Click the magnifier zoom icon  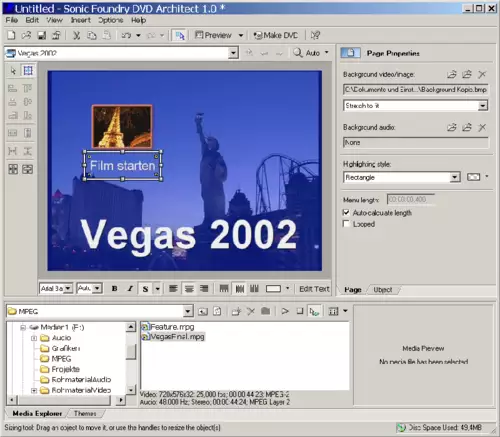[298, 53]
